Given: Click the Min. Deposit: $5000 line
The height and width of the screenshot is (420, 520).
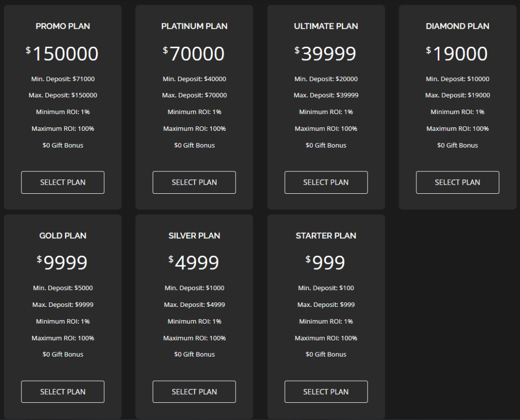Looking at the screenshot, I should point(63,288).
